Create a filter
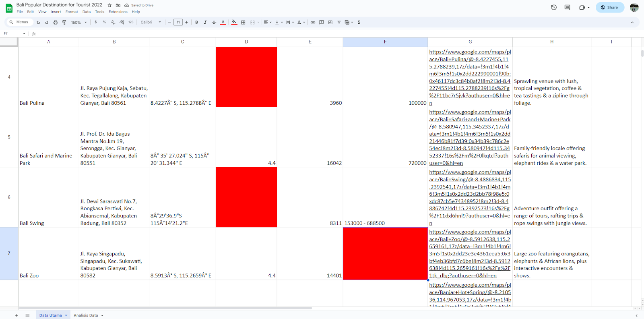 click(339, 22)
